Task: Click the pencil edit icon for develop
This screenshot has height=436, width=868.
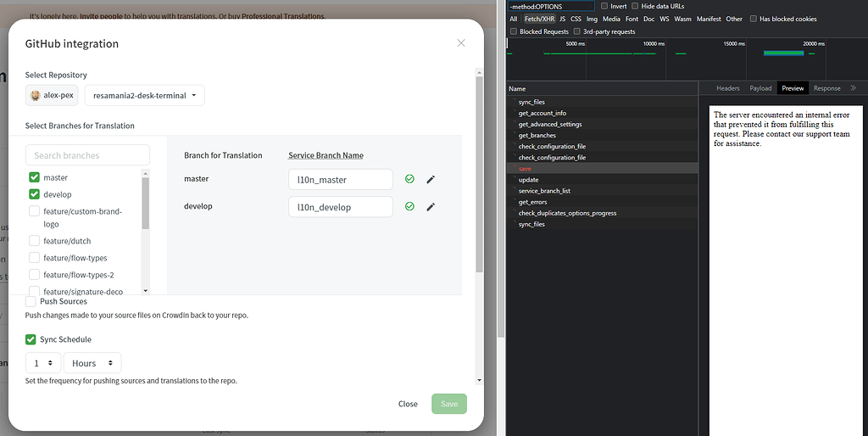Action: (431, 207)
